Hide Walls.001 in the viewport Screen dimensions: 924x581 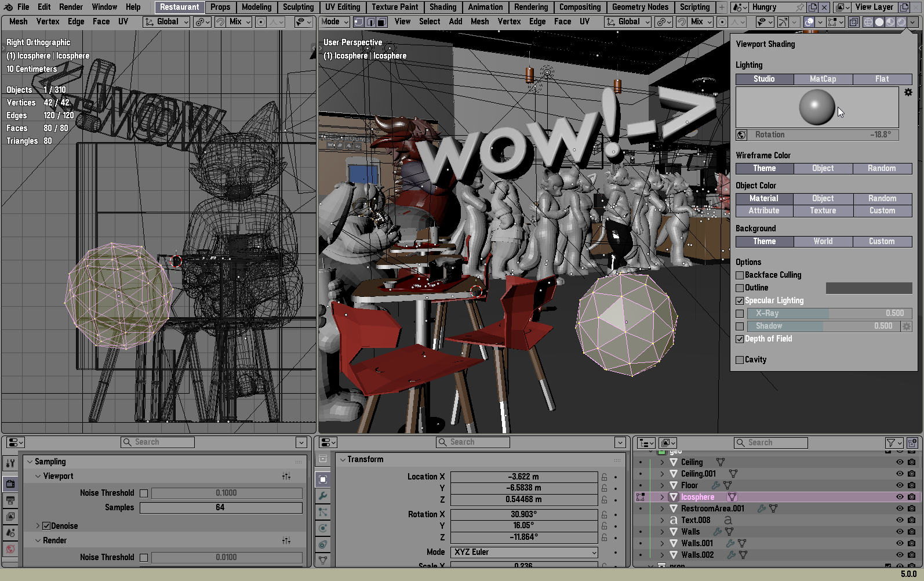pos(900,543)
